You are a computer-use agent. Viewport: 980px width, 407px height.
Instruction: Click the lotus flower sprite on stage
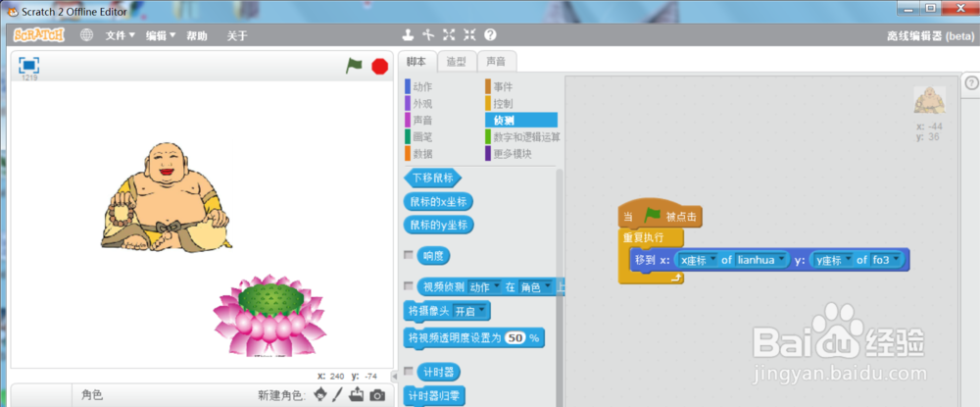[x=269, y=316]
